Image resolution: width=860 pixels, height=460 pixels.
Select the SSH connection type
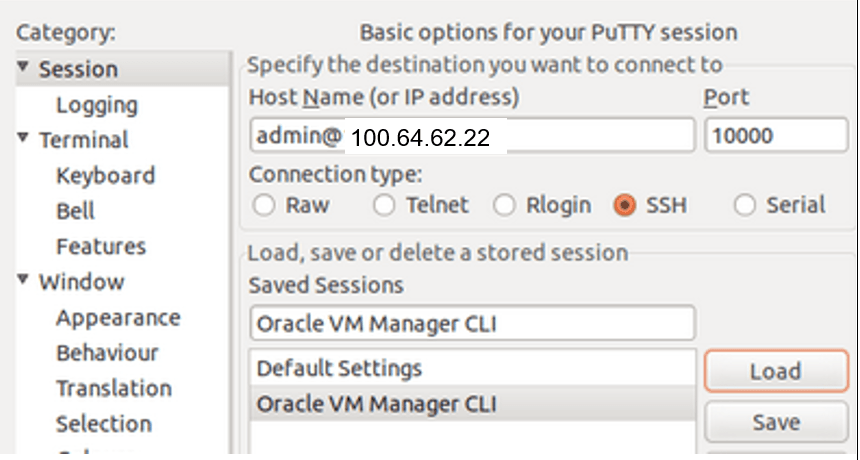coord(626,206)
